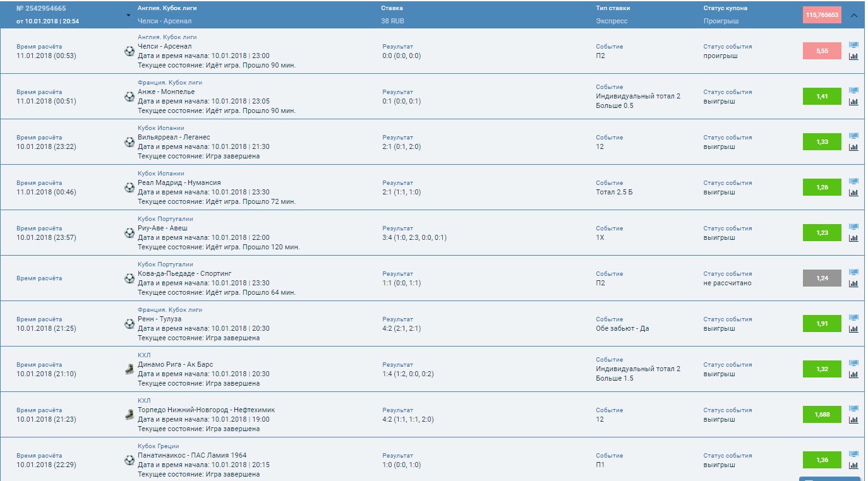
Task: Show statistics chart icon for Реал Мадрид - Нумансия
Action: point(853,193)
